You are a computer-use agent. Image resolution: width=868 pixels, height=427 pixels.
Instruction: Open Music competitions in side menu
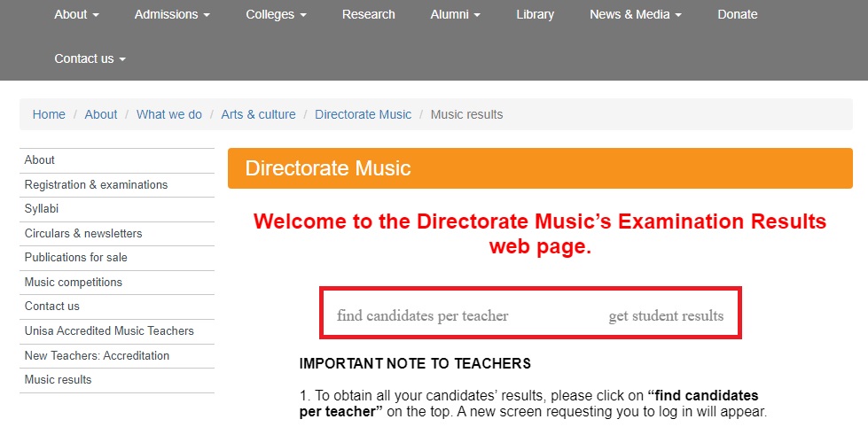click(73, 283)
